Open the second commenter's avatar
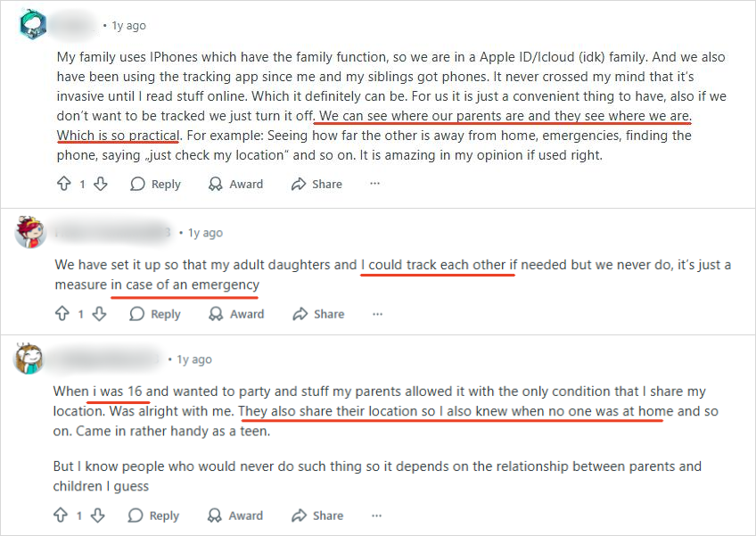 click(x=29, y=233)
